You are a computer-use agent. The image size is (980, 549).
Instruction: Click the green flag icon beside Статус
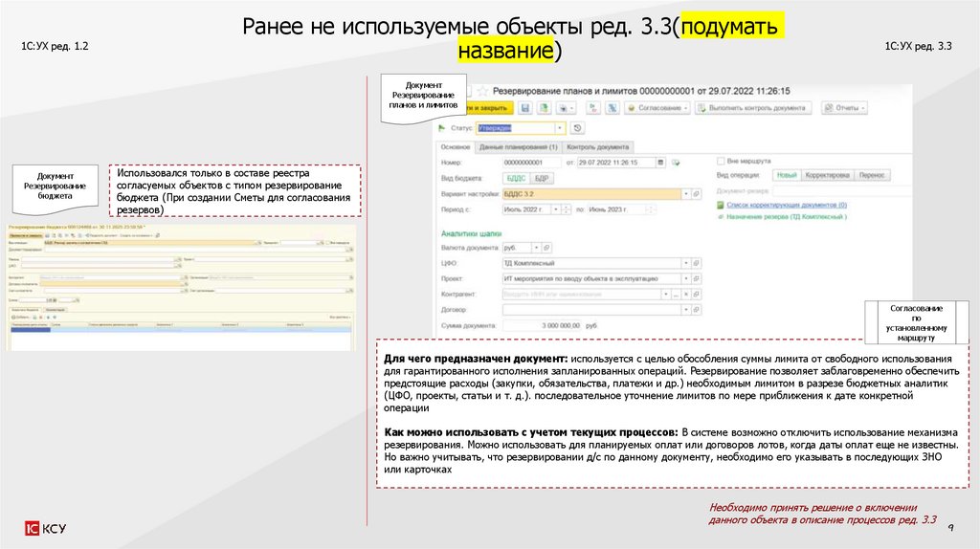tap(442, 128)
